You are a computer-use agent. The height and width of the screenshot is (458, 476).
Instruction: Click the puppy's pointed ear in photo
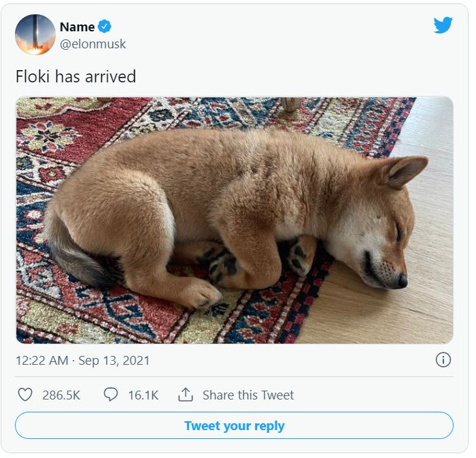(404, 171)
